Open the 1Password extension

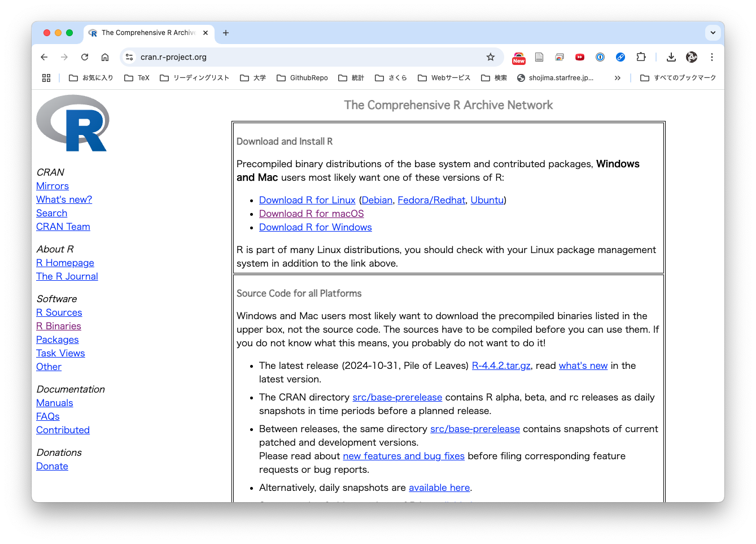(600, 57)
